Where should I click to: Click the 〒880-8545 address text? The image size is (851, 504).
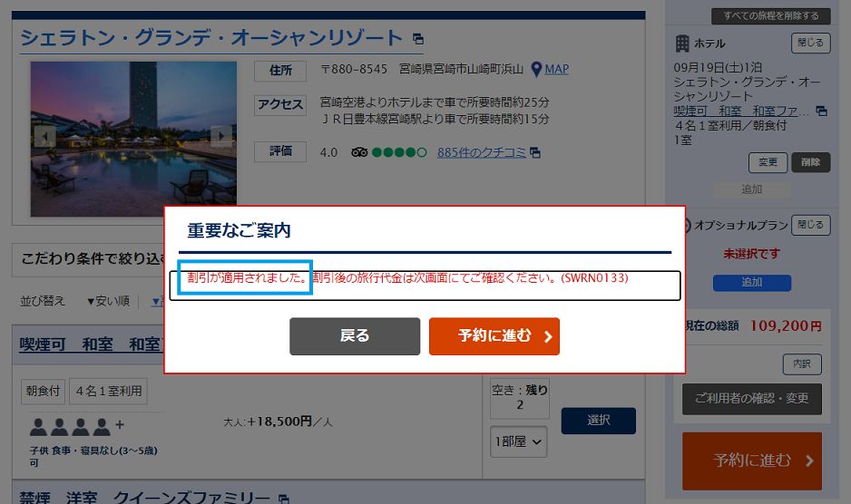tap(354, 70)
